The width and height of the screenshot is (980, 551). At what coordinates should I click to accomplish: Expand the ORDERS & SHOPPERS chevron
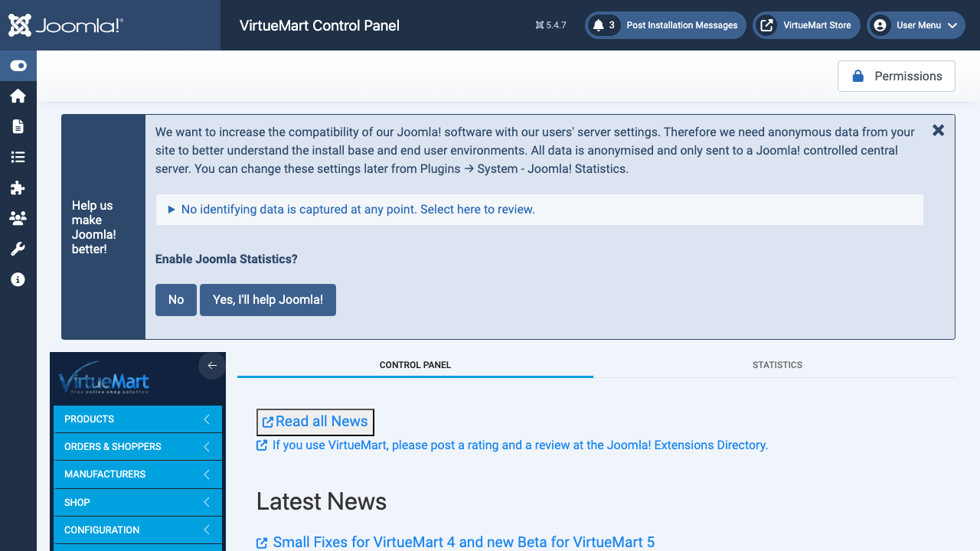pos(207,447)
